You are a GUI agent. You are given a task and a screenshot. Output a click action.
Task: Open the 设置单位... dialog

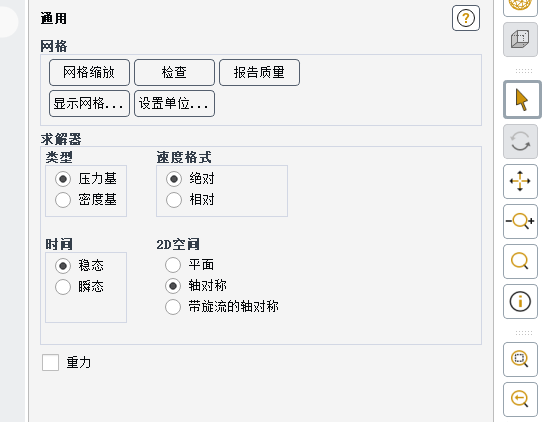(x=174, y=104)
